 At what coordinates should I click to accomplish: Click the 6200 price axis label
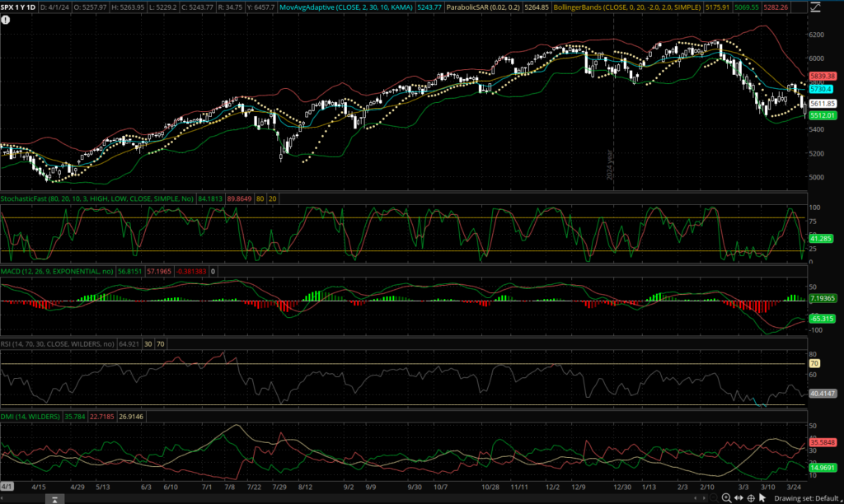pos(816,35)
